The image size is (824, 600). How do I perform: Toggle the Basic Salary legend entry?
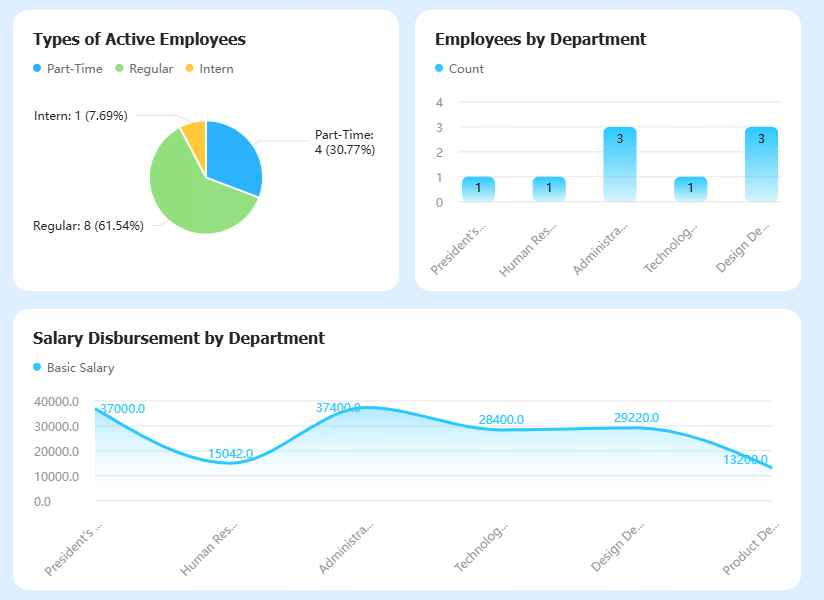click(74, 368)
